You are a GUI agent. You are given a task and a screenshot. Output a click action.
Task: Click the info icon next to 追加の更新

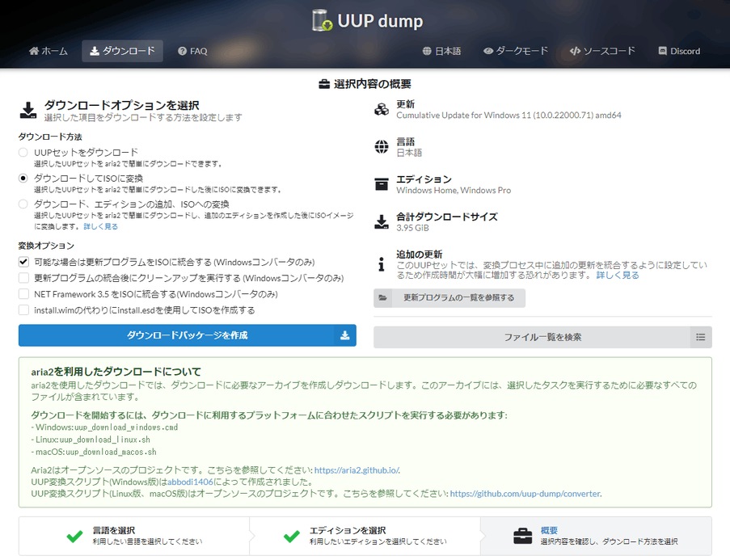382,264
